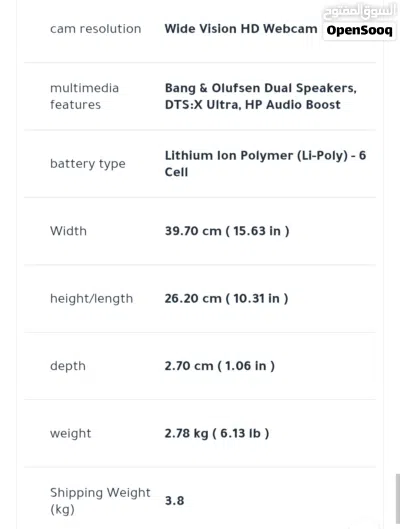This screenshot has width=400, height=529.
Task: Click the Lithium Ion Polymer battery value
Action: pyautogui.click(x=265, y=164)
